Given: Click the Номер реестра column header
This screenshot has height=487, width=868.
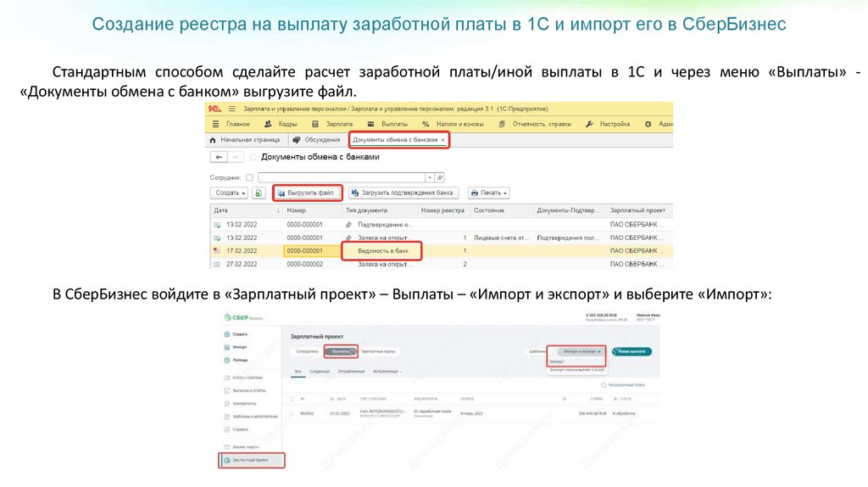Looking at the screenshot, I should pyautogui.click(x=442, y=210).
